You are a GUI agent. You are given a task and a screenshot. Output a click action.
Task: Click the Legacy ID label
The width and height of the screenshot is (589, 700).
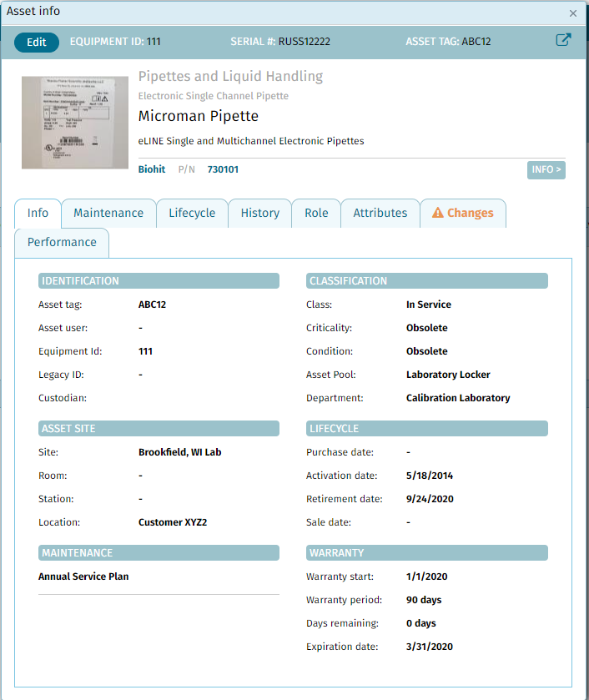click(61, 375)
